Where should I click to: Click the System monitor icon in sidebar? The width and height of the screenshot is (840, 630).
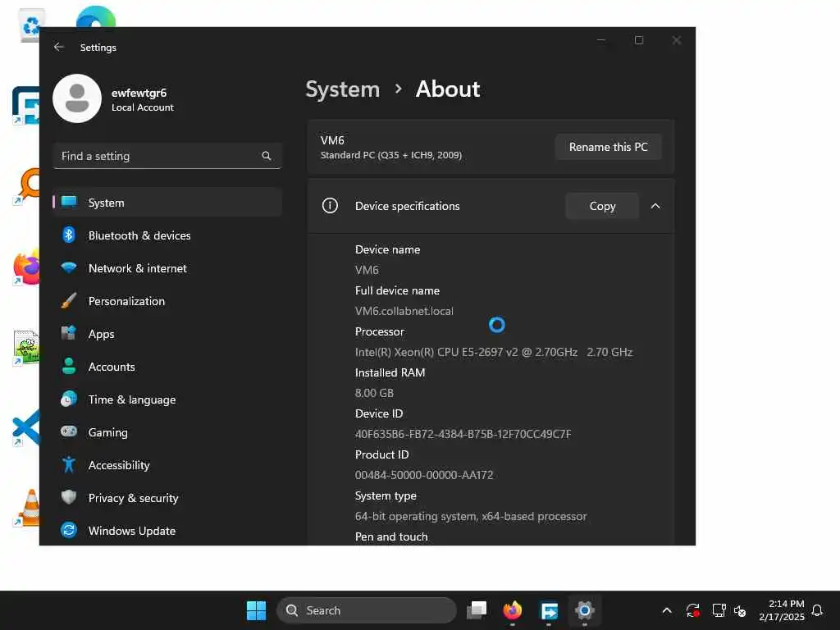[69, 202]
